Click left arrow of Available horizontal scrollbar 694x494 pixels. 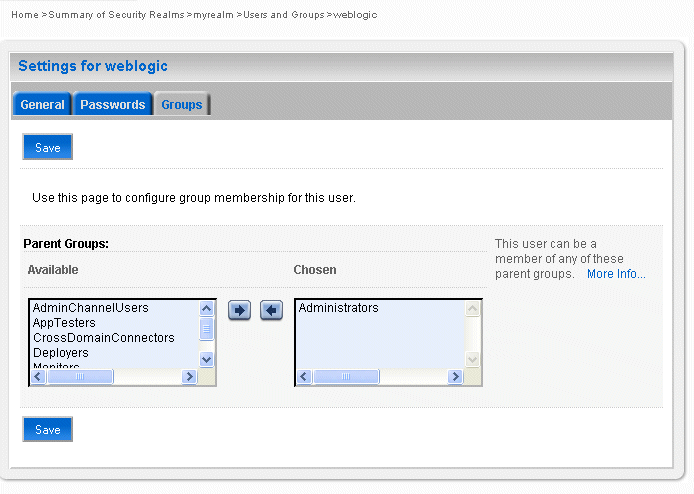(x=38, y=377)
